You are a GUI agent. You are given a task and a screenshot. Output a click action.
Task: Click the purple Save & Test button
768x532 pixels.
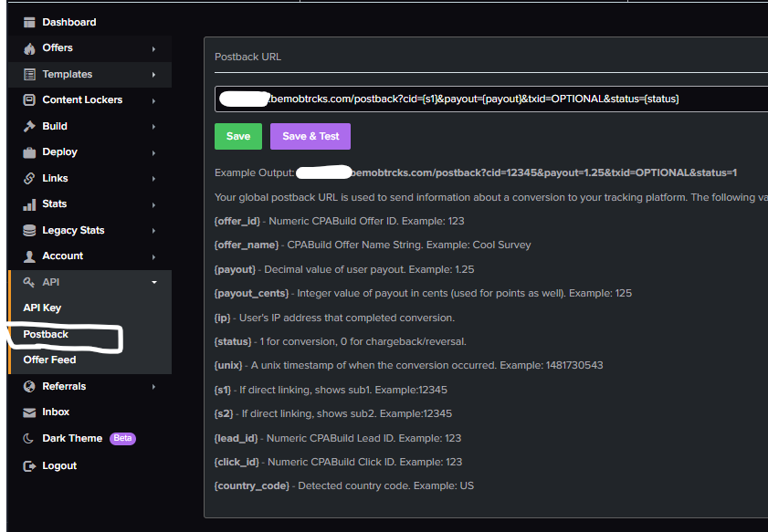[x=310, y=137]
